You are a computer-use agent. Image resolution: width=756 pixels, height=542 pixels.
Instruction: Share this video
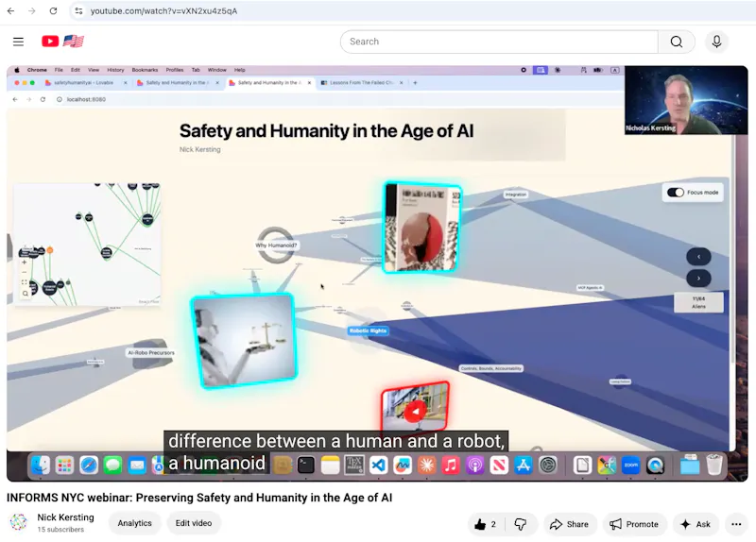[570, 524]
